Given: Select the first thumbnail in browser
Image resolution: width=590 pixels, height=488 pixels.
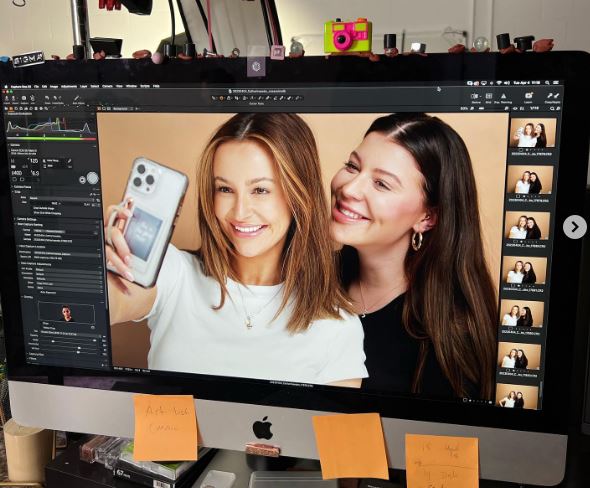Looking at the screenshot, I should (x=532, y=133).
